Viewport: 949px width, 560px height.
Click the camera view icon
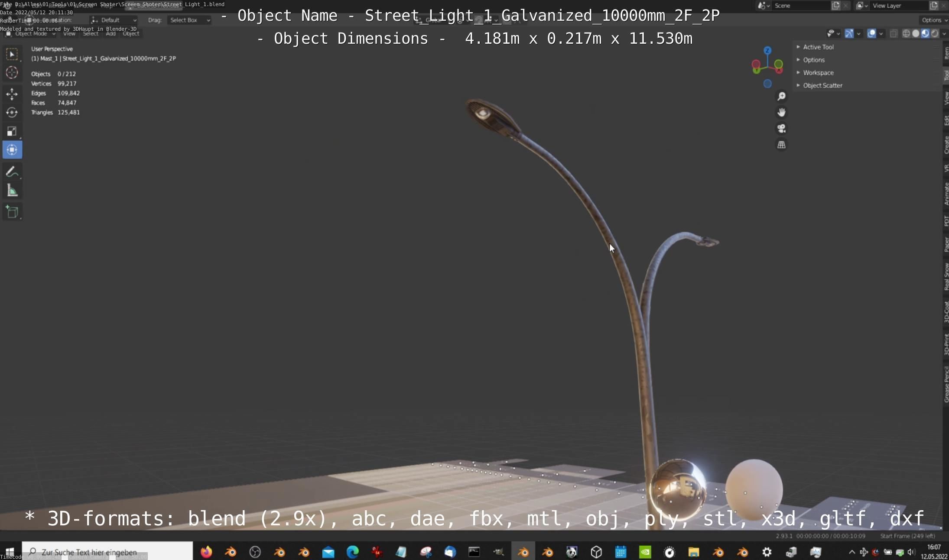pos(781,129)
